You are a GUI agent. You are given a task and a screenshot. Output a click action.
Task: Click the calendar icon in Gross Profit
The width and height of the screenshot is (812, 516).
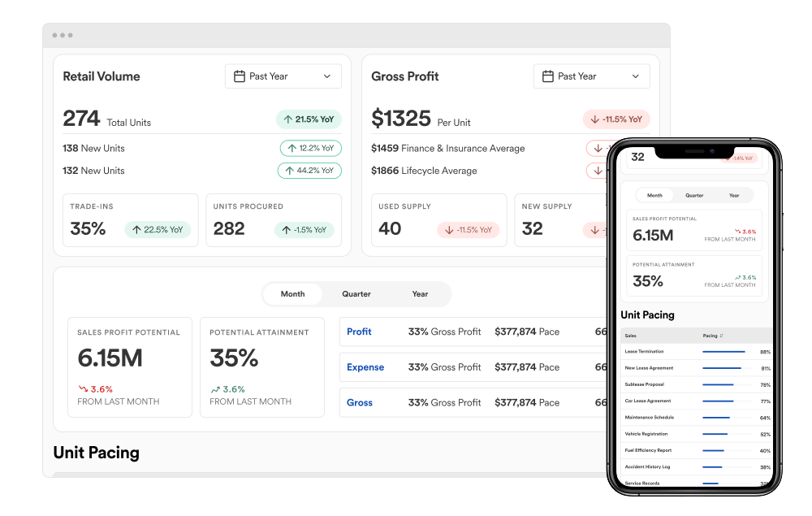click(x=548, y=76)
